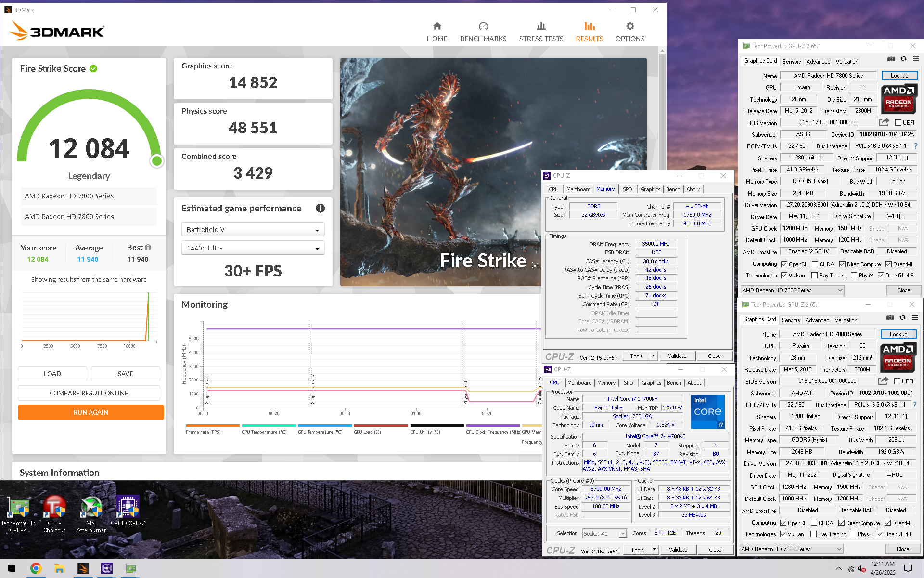Open the Battlefield V game dropdown
The height and width of the screenshot is (578, 924).
click(253, 230)
